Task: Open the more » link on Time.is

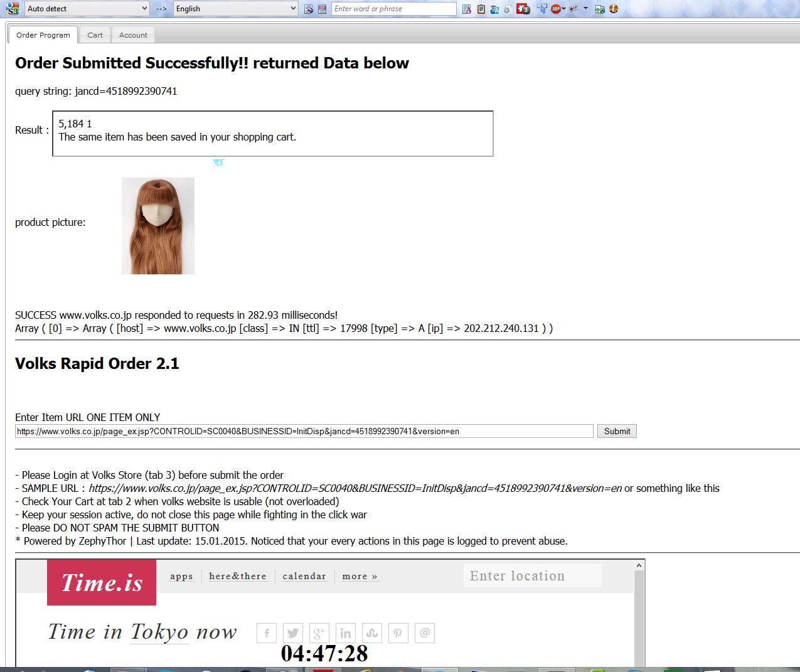Action: point(360,576)
